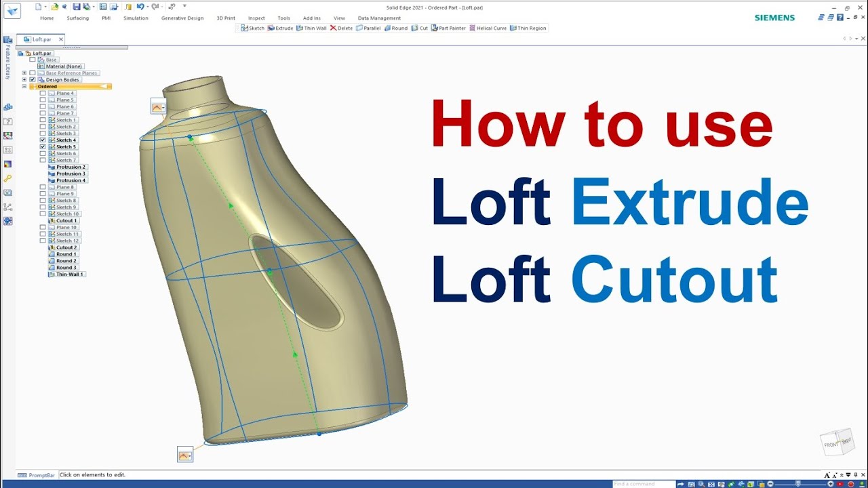Click the gear icon at sidebar bottom

[x=7, y=221]
